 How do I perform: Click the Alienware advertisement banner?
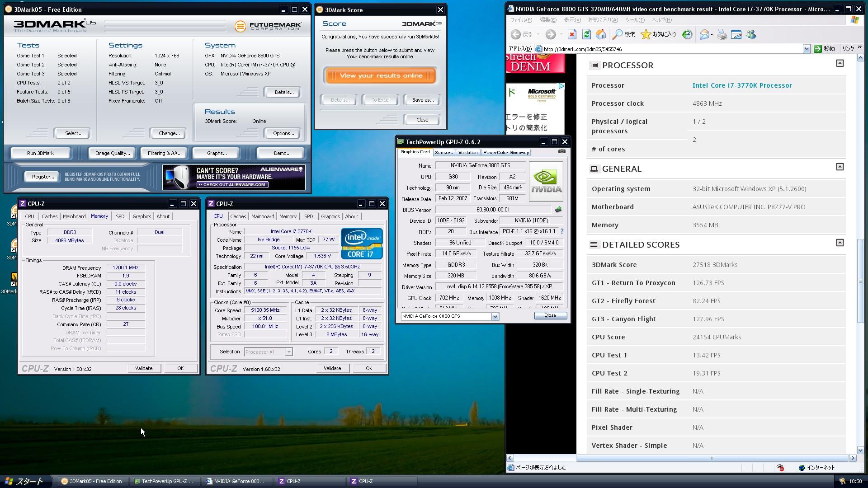[x=234, y=177]
